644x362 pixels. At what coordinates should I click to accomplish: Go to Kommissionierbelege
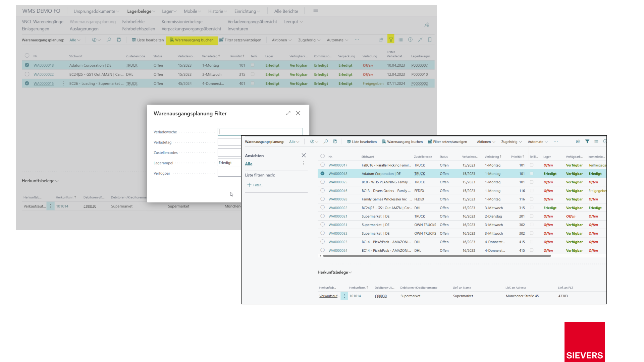182,22
